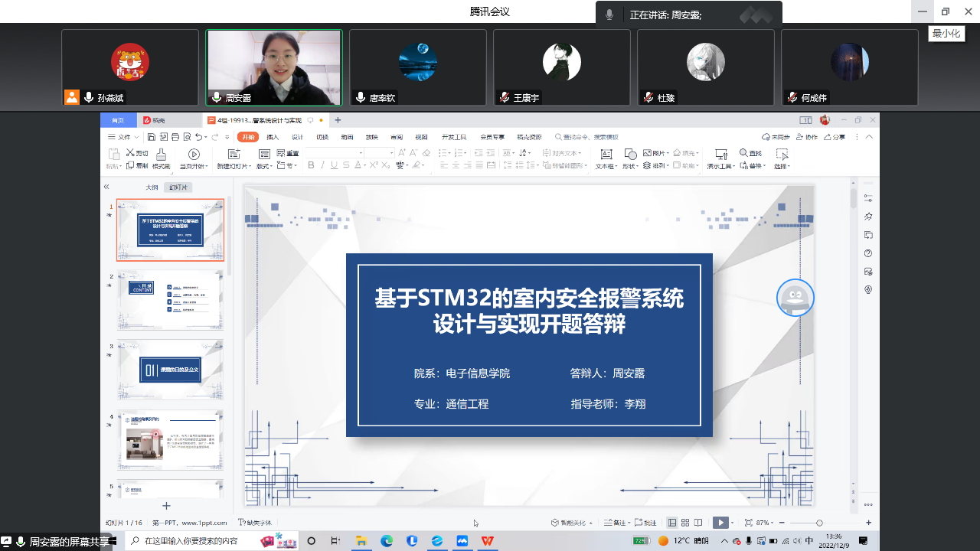Click the zoom slider in status bar
980x551 pixels.
[x=819, y=523]
